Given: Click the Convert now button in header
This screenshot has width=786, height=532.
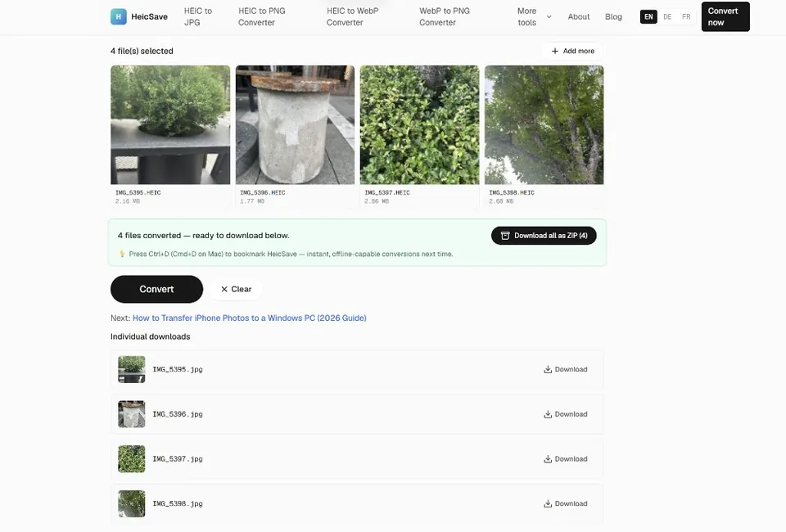Looking at the screenshot, I should (x=725, y=16).
